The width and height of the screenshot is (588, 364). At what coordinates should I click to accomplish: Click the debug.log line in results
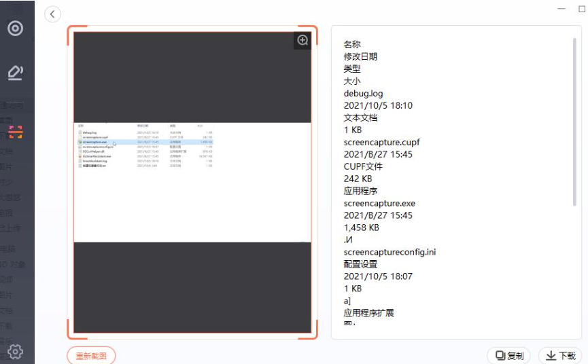(364, 93)
